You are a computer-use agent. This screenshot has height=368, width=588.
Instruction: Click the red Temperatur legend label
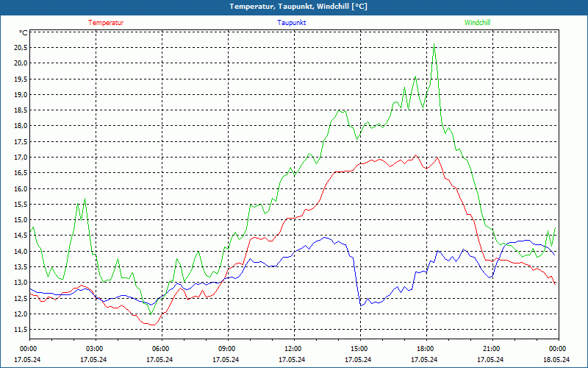pyautogui.click(x=106, y=23)
